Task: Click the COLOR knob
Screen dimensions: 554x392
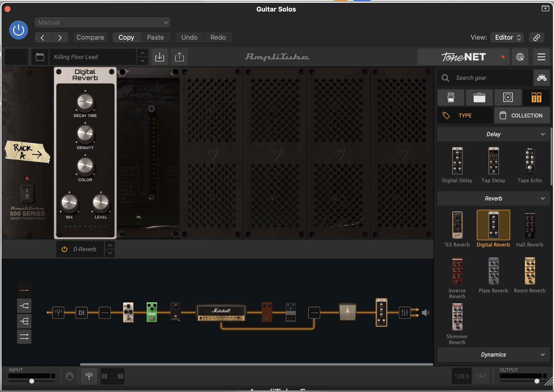Action: (x=85, y=166)
